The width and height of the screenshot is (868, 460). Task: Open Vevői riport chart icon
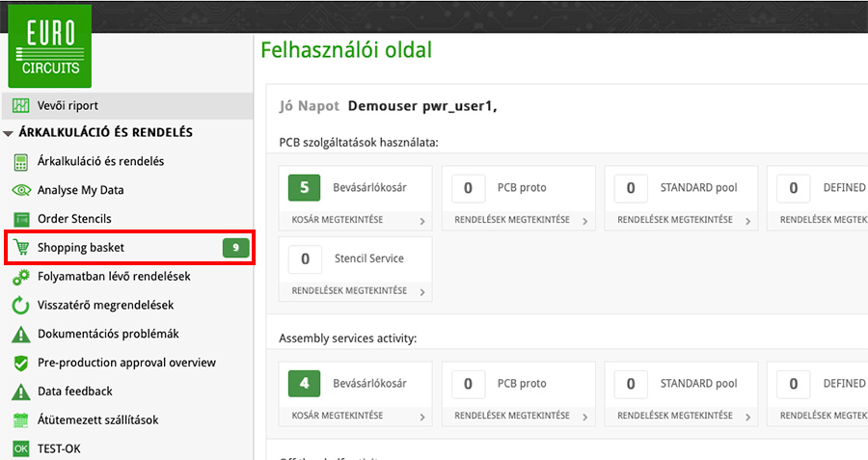pyautogui.click(x=20, y=105)
